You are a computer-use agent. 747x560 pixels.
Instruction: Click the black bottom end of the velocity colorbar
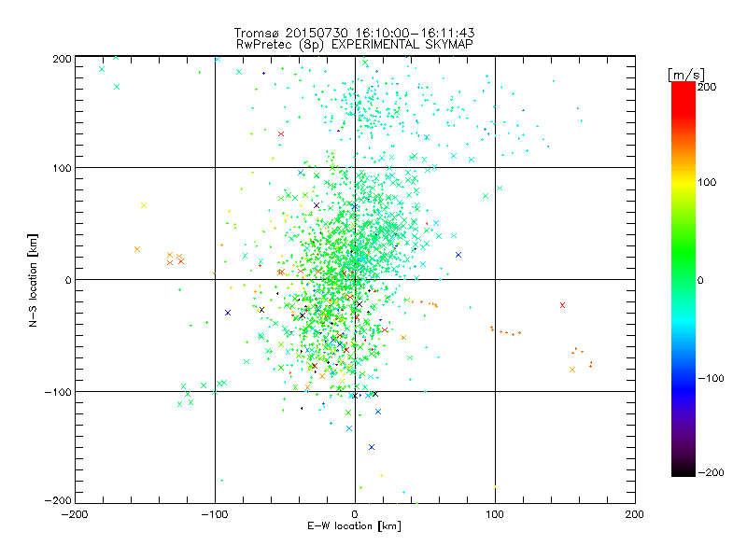pos(684,471)
